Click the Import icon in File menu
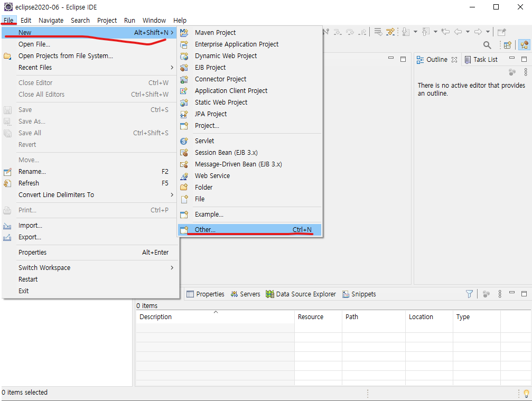 tap(7, 226)
